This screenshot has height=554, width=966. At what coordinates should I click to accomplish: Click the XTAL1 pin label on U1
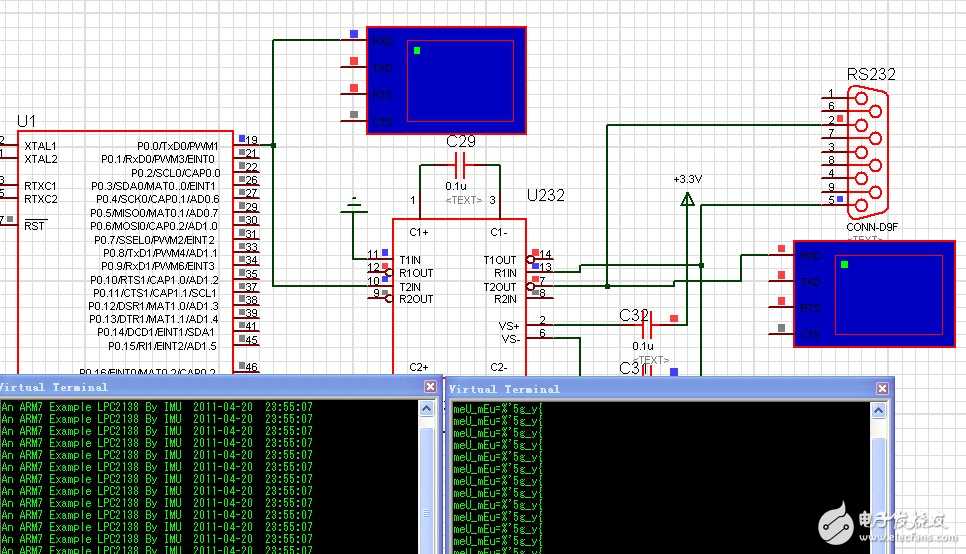41,146
